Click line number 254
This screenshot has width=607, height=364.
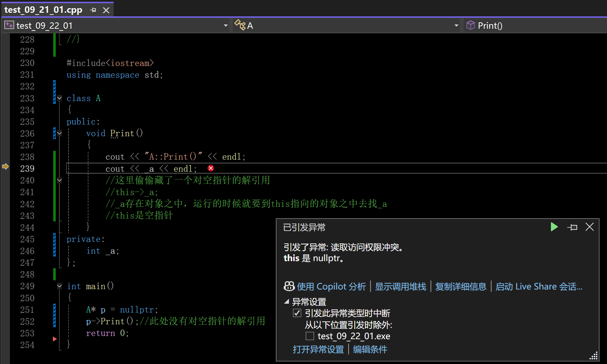[27, 345]
